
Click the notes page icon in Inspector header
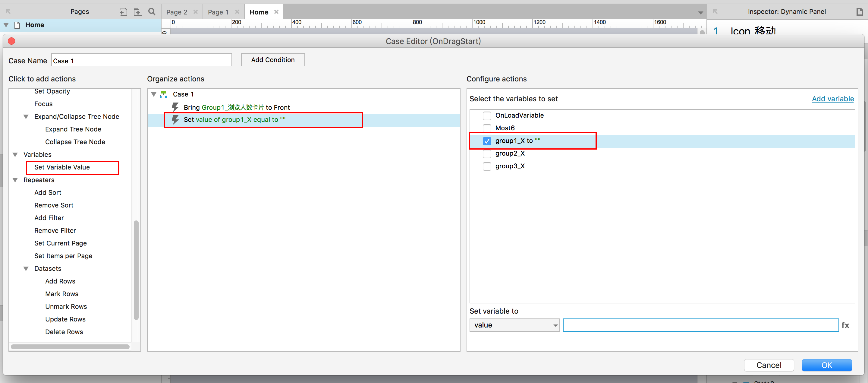860,12
